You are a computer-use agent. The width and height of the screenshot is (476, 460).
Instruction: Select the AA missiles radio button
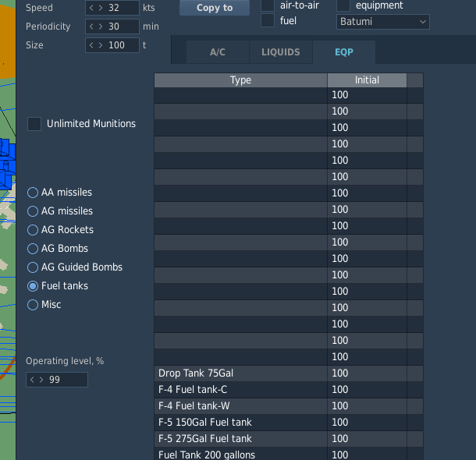(33, 193)
